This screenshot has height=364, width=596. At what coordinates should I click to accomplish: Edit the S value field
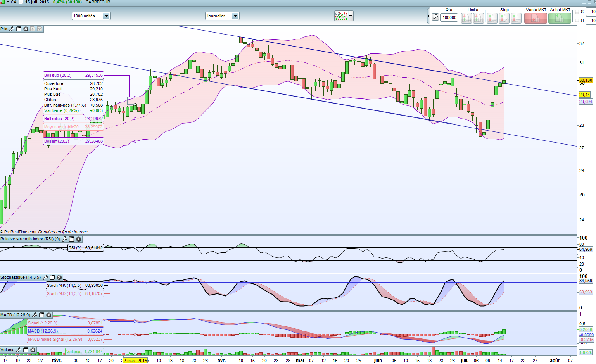pyautogui.click(x=591, y=12)
